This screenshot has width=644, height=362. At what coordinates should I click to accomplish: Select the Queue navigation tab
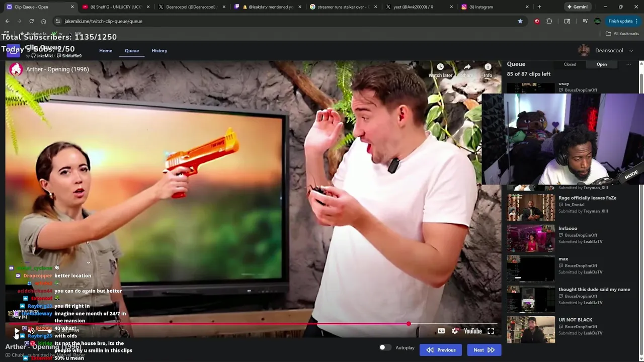click(132, 51)
